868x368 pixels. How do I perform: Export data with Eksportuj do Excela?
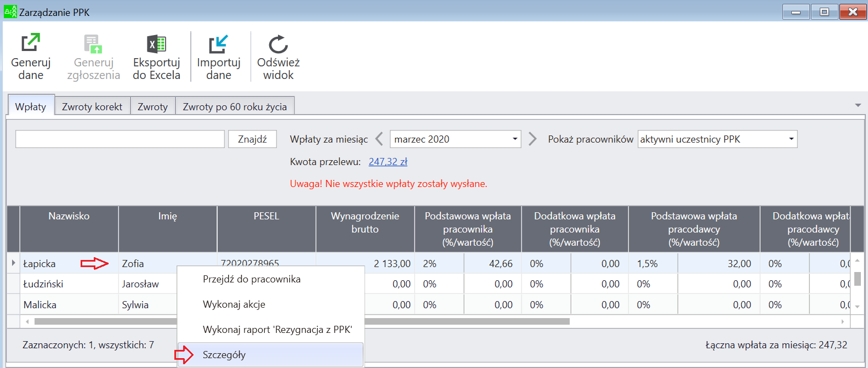tap(156, 56)
